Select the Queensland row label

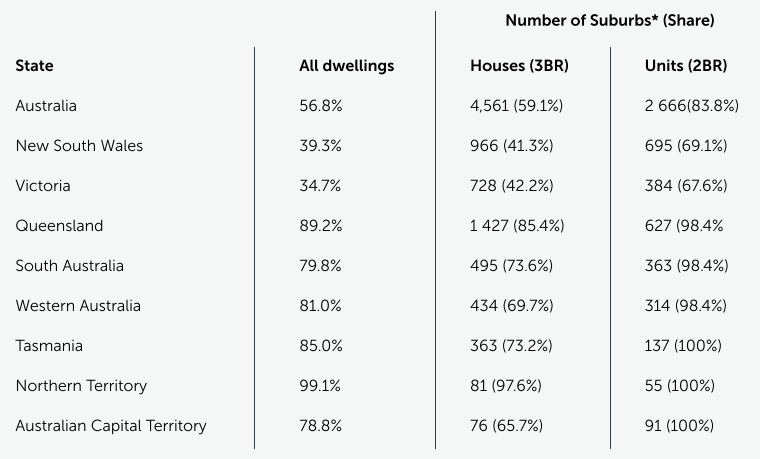[x=59, y=226]
